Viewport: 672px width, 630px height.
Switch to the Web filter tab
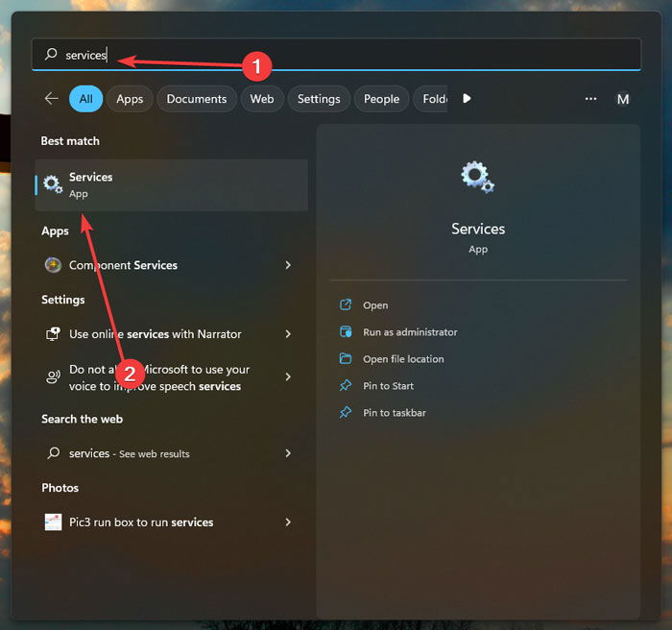[x=262, y=99]
